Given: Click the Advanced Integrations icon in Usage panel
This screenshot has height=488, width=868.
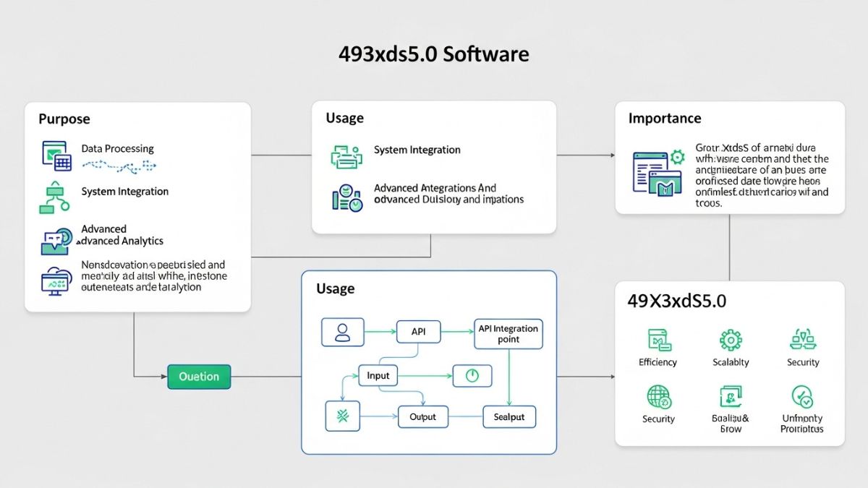Looking at the screenshot, I should point(346,198).
